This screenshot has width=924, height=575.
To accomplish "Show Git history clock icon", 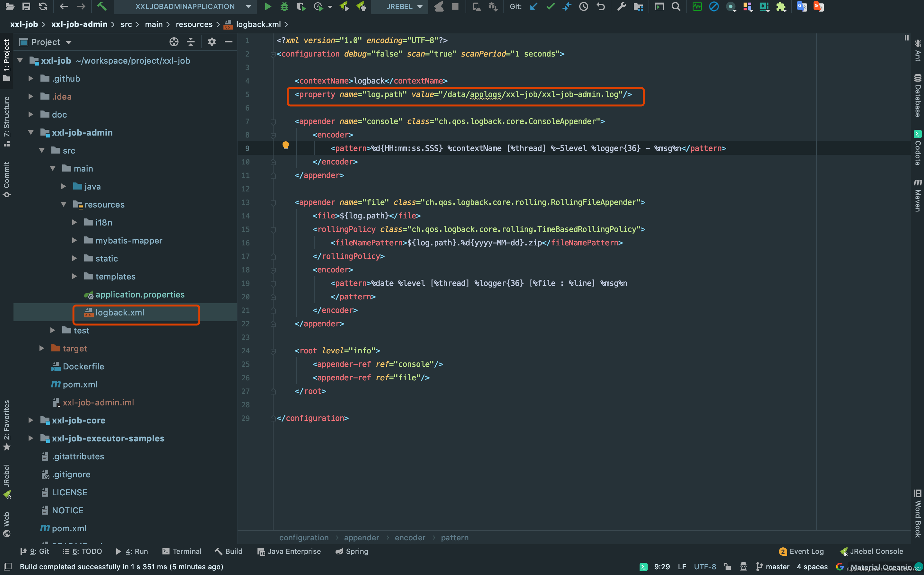I will (x=583, y=6).
